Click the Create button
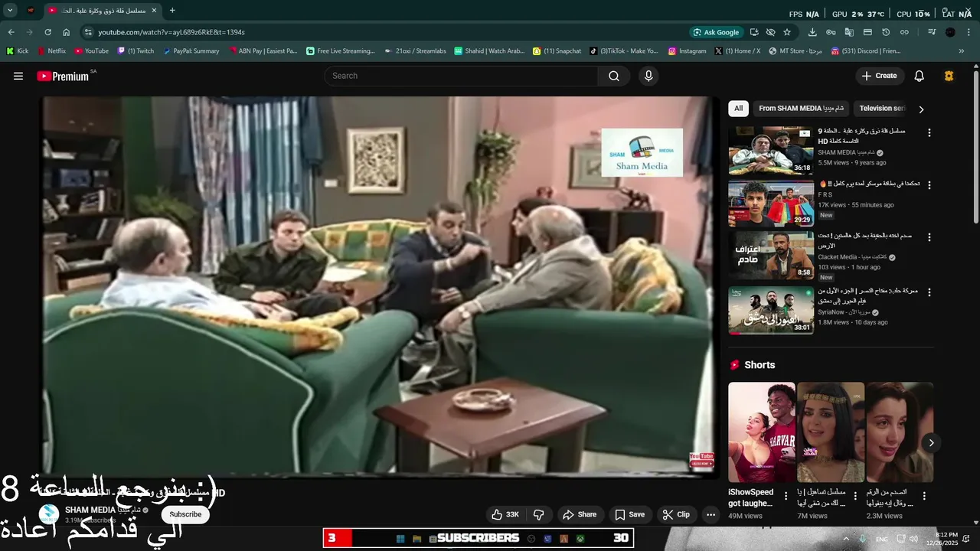980x551 pixels. pos(880,76)
